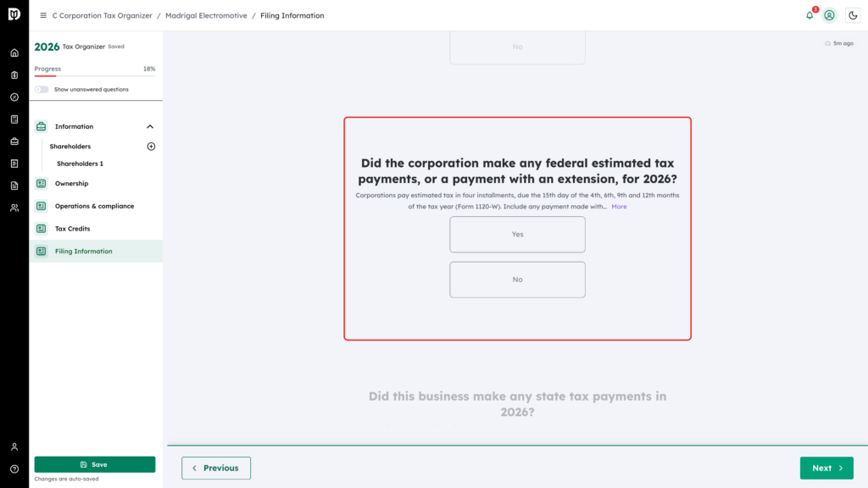The height and width of the screenshot is (488, 868).
Task: Open the notifications bell
Action: [810, 15]
